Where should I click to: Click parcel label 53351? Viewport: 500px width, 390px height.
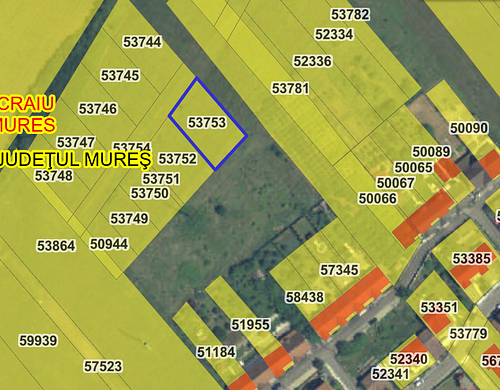tap(439, 307)
